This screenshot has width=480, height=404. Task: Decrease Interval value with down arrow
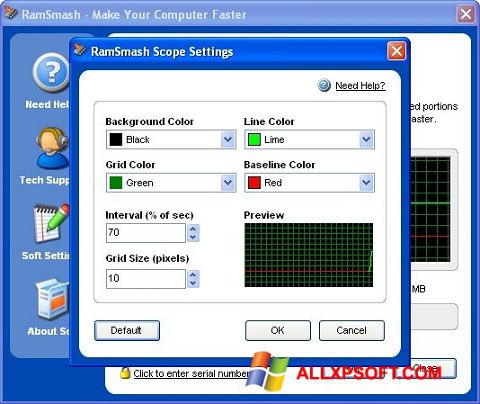(x=193, y=237)
